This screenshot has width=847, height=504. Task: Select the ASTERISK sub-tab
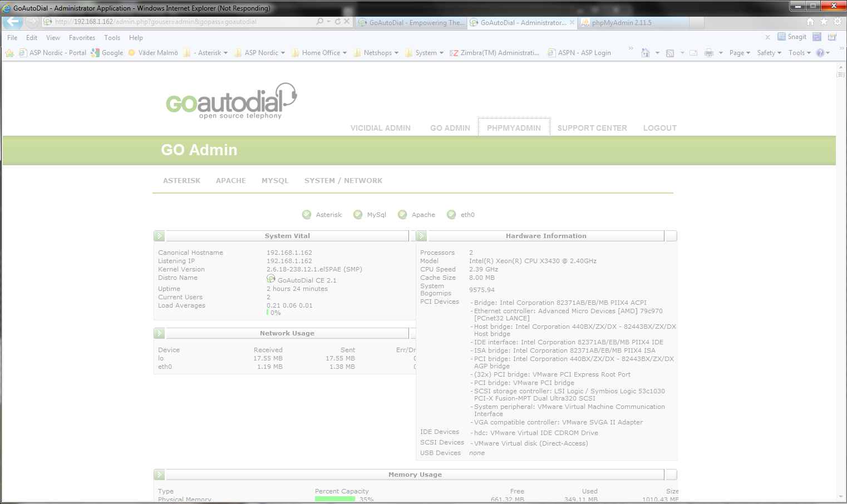pyautogui.click(x=181, y=181)
